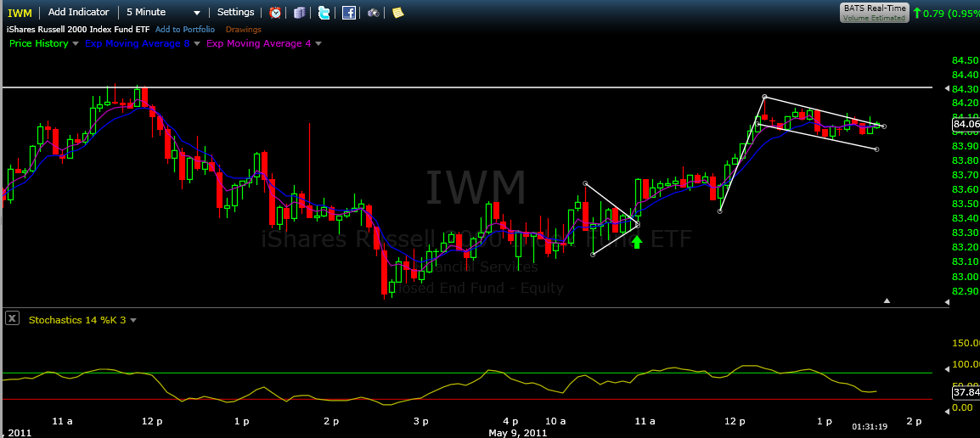Viewport: 980px width, 438px height.
Task: Open the 5 Minute timeframe dropdown
Action: [x=163, y=13]
